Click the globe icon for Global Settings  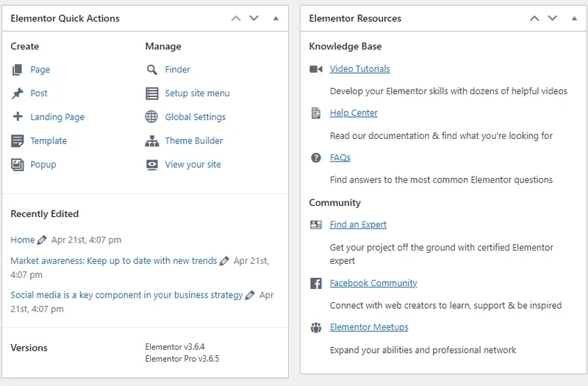(x=151, y=117)
